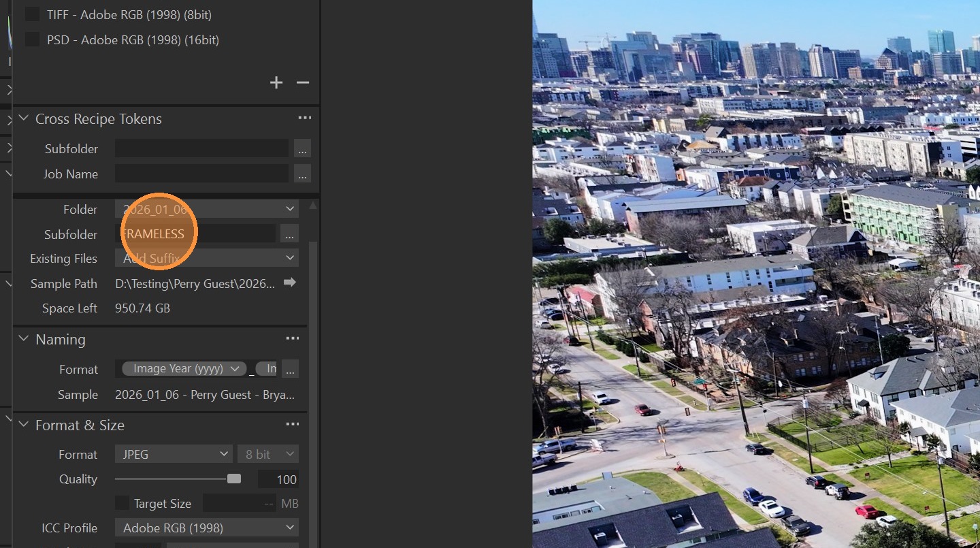Image resolution: width=980 pixels, height=548 pixels.
Task: Click the Sample Path reveal arrow icon
Action: 290,283
